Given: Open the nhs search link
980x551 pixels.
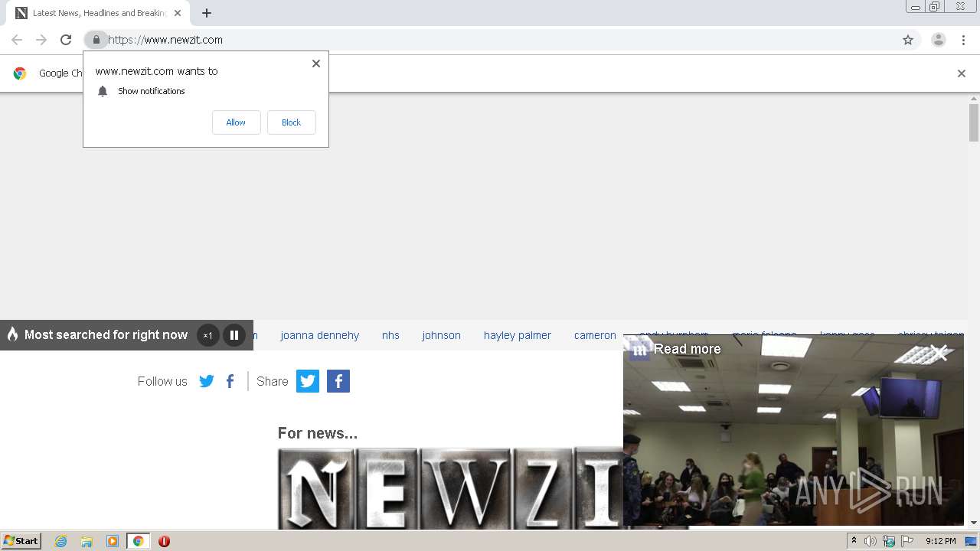Looking at the screenshot, I should (390, 335).
